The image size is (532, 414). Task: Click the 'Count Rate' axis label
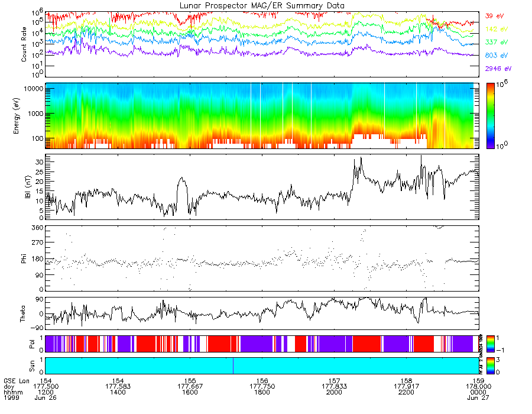[24, 44]
